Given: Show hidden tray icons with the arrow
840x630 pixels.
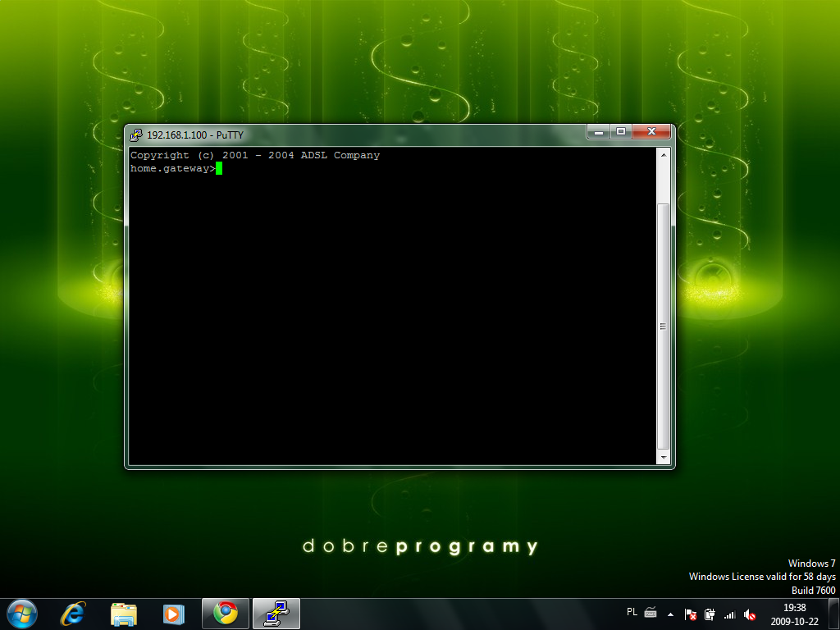Looking at the screenshot, I should pyautogui.click(x=670, y=614).
